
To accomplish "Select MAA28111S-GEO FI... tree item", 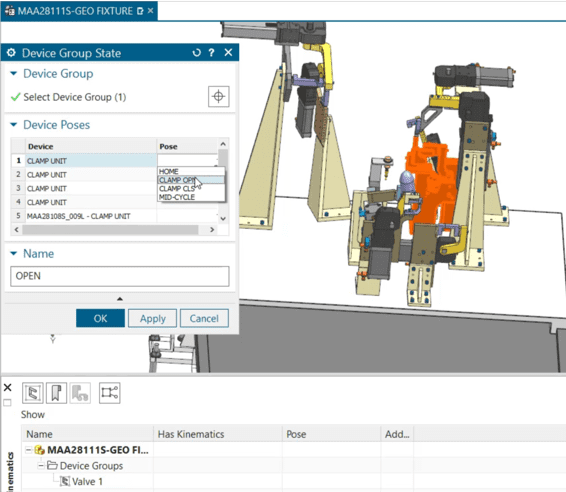I will (x=98, y=450).
